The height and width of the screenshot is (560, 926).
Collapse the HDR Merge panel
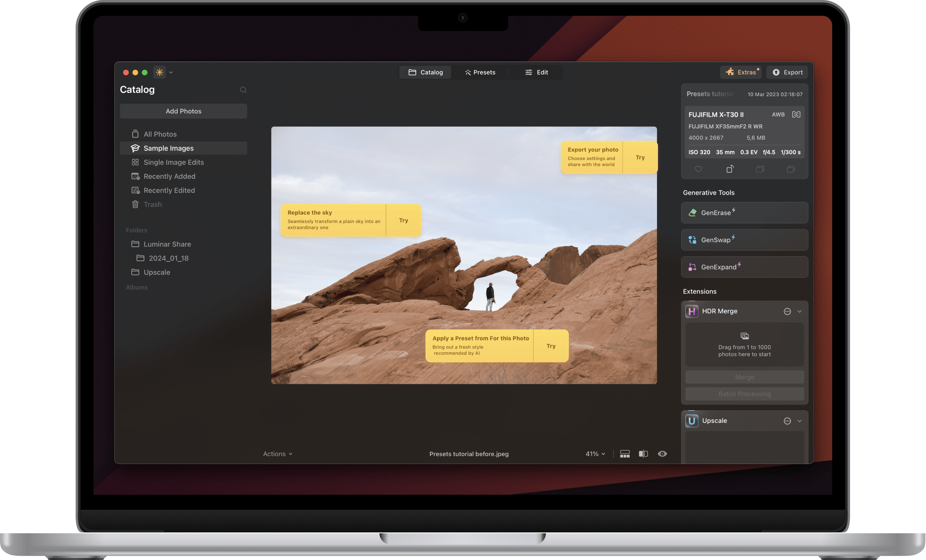click(800, 311)
